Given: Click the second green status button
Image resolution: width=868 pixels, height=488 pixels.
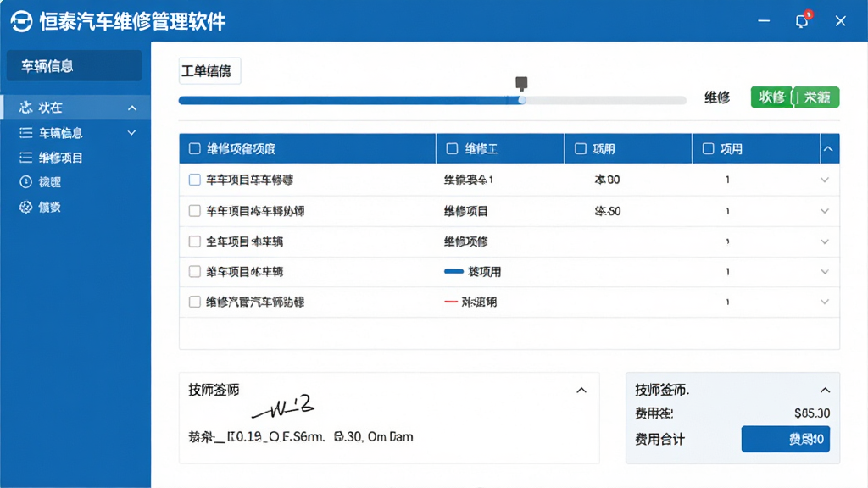Looking at the screenshot, I should pos(817,97).
